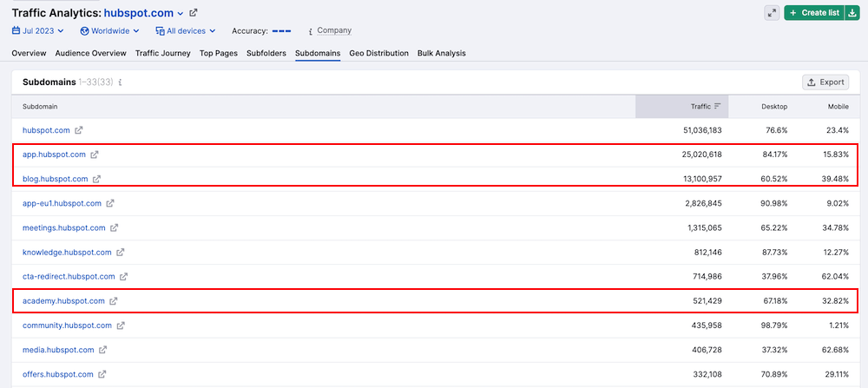Click mobile share 34.78%
This screenshot has width=868, height=388.
835,228
